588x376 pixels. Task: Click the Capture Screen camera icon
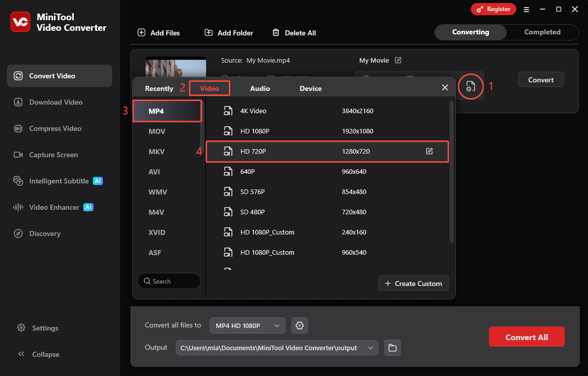pos(18,155)
